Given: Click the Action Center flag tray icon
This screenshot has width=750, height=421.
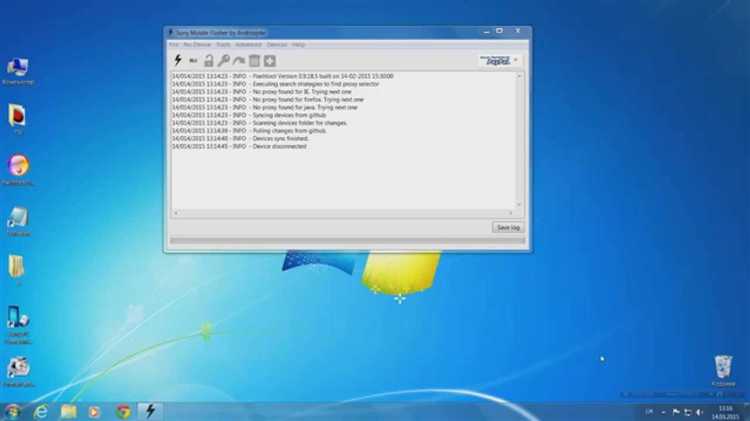Looking at the screenshot, I should pyautogui.click(x=676, y=412).
